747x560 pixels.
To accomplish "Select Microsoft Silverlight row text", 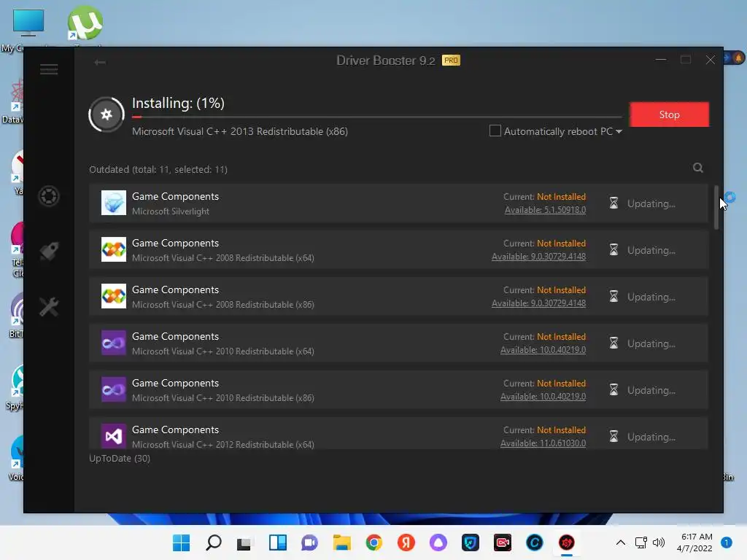I will point(171,211).
